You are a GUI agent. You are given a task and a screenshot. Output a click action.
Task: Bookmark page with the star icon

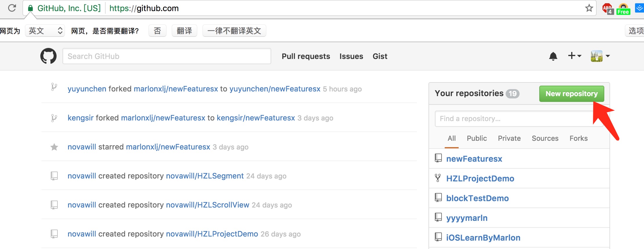tap(589, 8)
